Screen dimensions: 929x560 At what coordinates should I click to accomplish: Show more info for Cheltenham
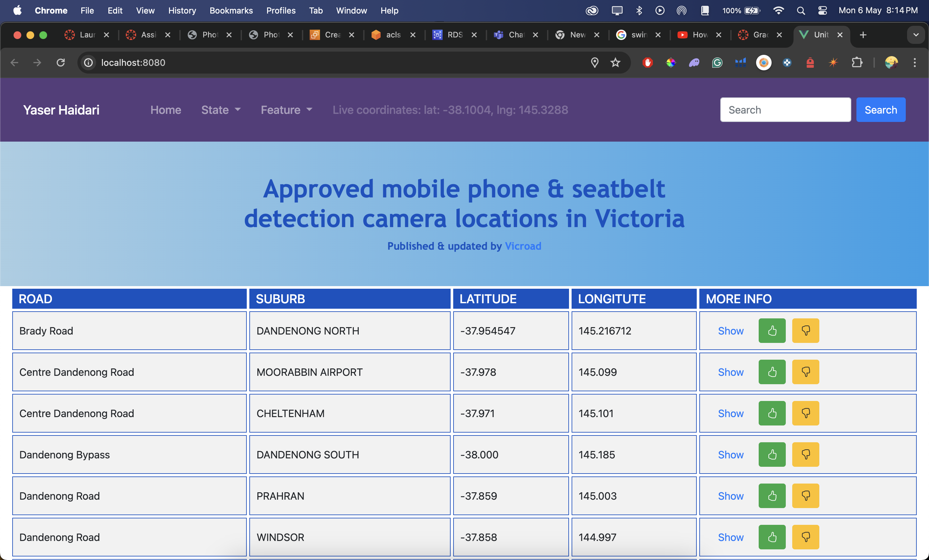coord(730,413)
